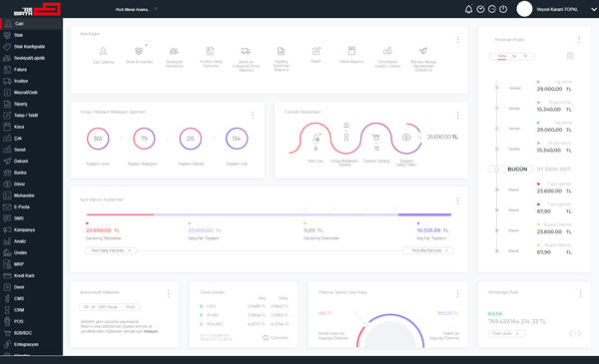Image resolution: width=599 pixels, height=364 pixels.
Task: Click the calendar icon in Finansal Analiz
Action: click(x=570, y=56)
